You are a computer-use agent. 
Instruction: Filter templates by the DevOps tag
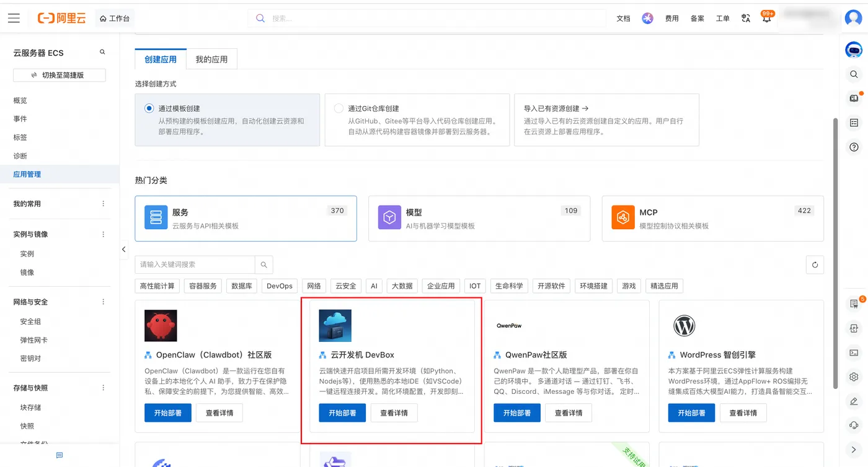click(280, 286)
